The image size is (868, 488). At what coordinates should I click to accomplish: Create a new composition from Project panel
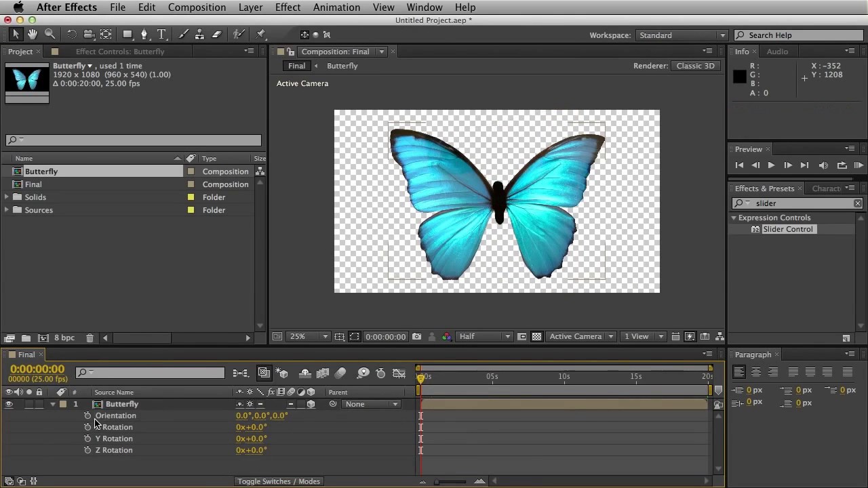coord(43,338)
